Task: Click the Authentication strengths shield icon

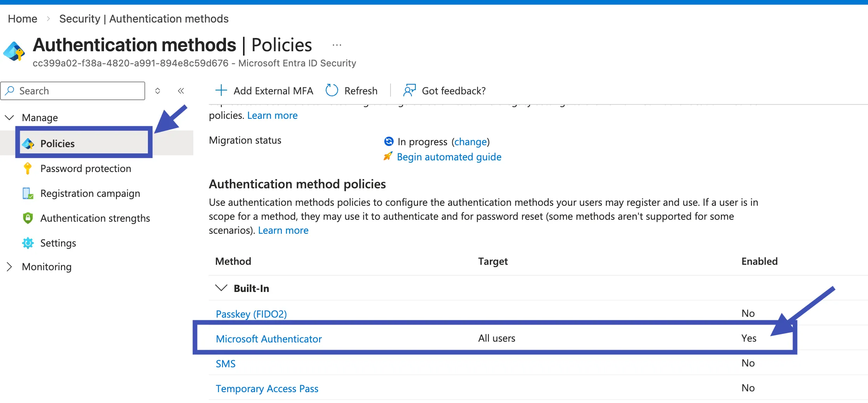Action: 28,218
